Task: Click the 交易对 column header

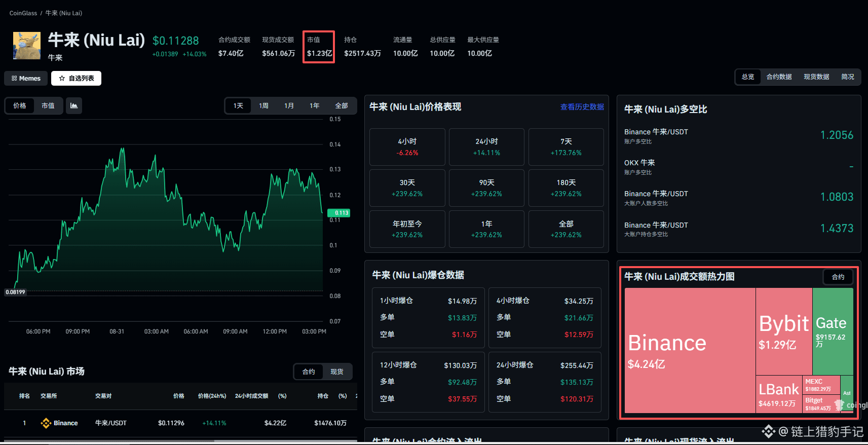Action: (x=103, y=396)
